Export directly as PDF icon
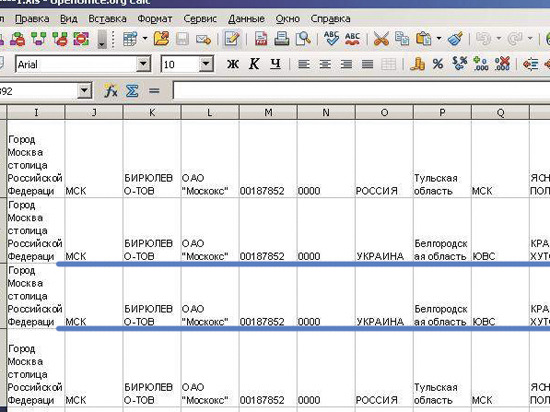This screenshot has width=550, height=412. pos(260,39)
